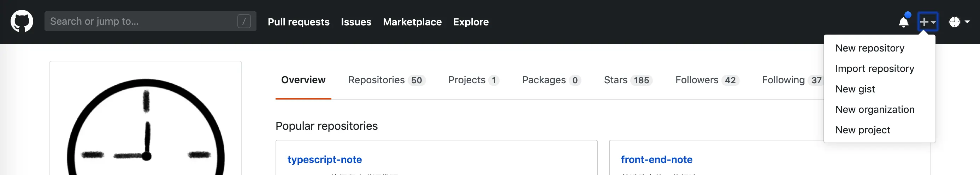
Task: Select New gist from the menu
Action: click(x=855, y=89)
